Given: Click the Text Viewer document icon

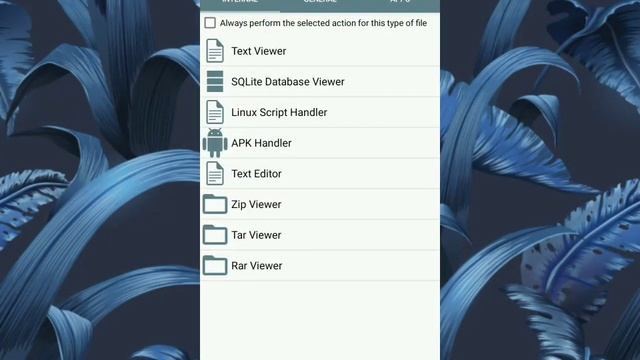Looking at the screenshot, I should 215,51.
